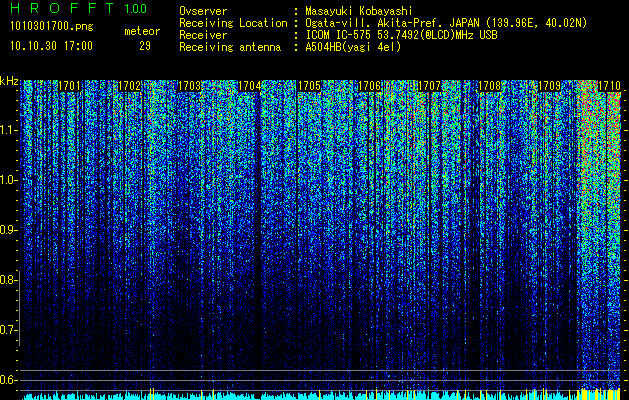Select the observer name Masayuki Kobayashi
This screenshot has width=629, height=400.
[x=359, y=11]
